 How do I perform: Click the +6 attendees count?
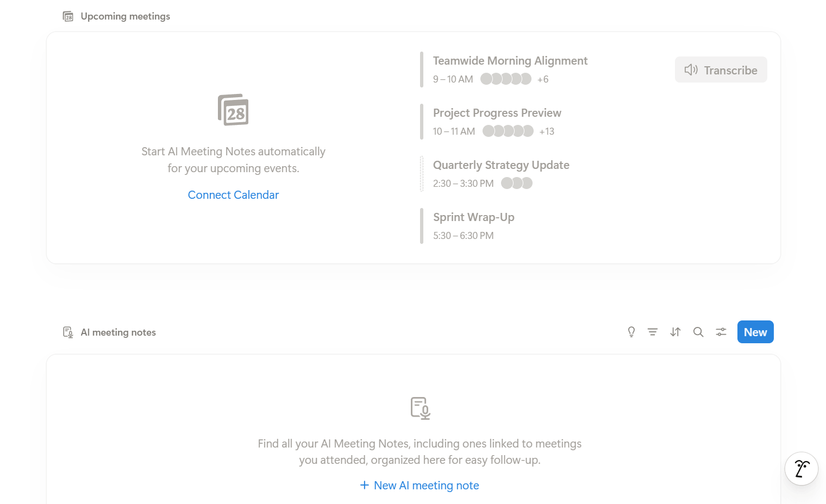coord(543,79)
